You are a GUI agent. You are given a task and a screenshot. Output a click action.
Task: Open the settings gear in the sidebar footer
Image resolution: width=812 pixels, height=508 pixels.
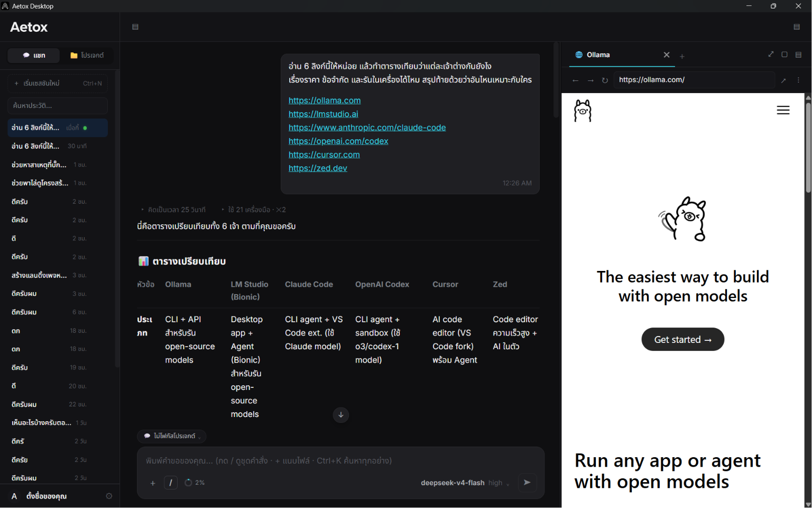pyautogui.click(x=109, y=496)
